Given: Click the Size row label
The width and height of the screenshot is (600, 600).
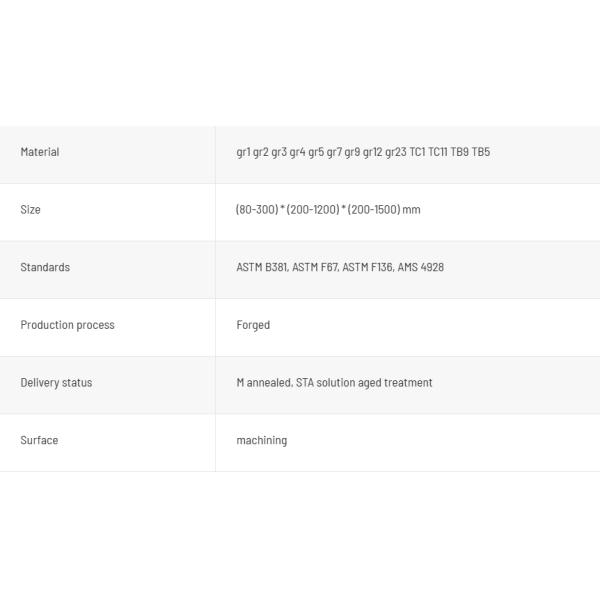Looking at the screenshot, I should tap(30, 210).
